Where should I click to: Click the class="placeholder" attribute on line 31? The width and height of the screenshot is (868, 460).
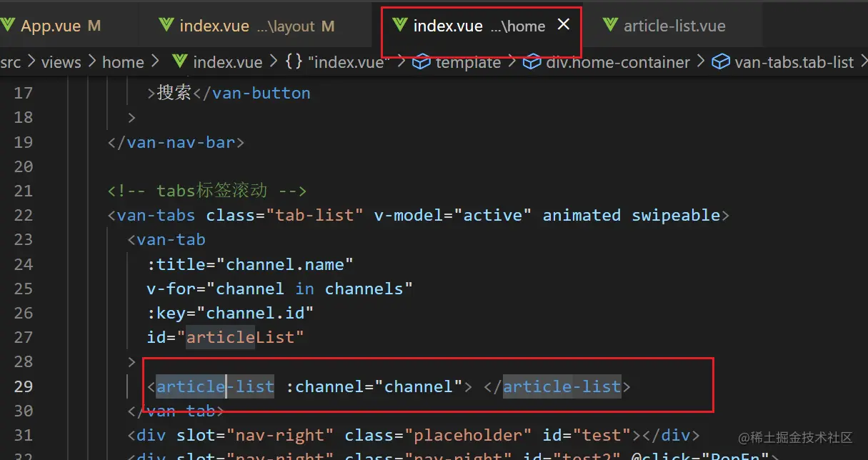pyautogui.click(x=438, y=435)
